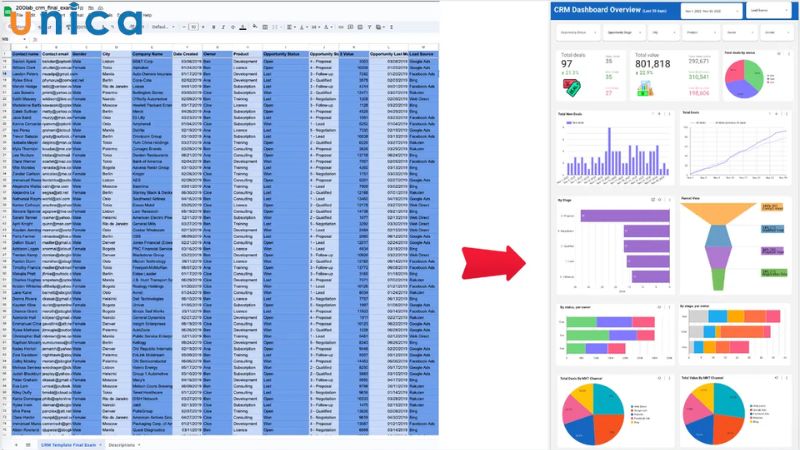
Task: Open the Opportunity Stage filter dropdown
Action: pyautogui.click(x=623, y=33)
